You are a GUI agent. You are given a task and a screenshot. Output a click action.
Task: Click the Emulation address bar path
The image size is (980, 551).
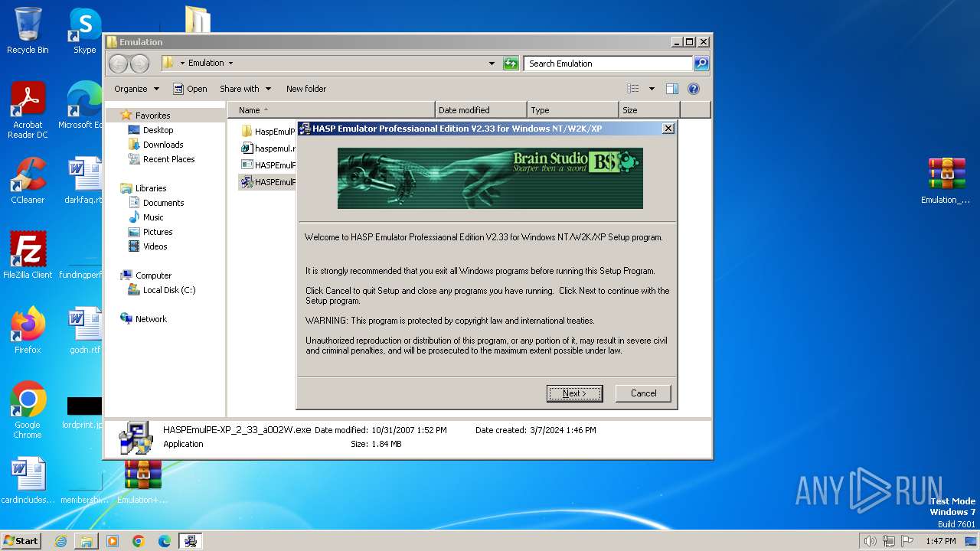(206, 64)
